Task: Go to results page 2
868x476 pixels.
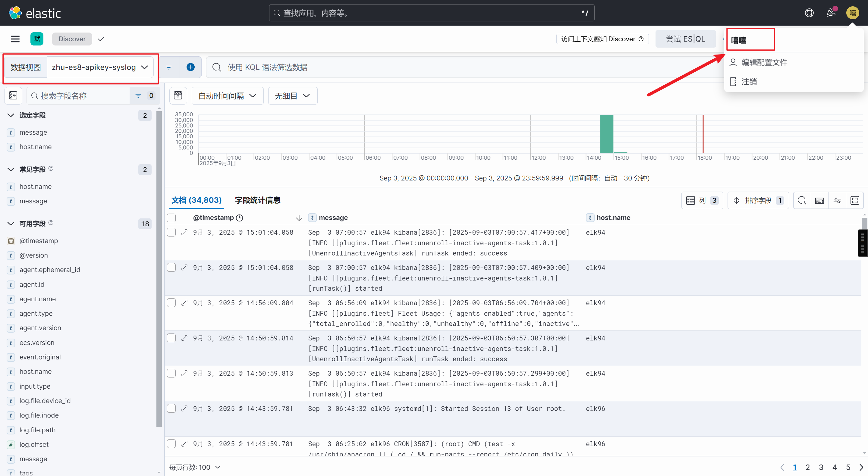Action: click(x=808, y=467)
